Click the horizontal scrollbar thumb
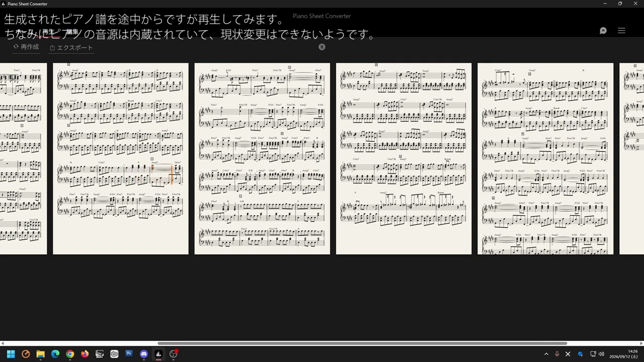The image size is (644, 362). (x=362, y=343)
